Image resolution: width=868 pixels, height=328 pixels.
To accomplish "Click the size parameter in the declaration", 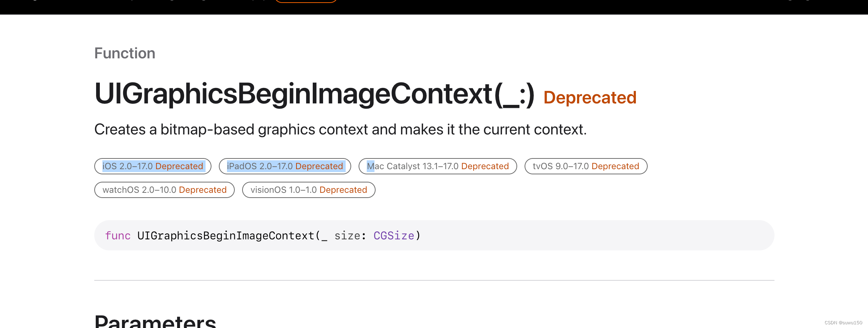I will click(x=347, y=236).
